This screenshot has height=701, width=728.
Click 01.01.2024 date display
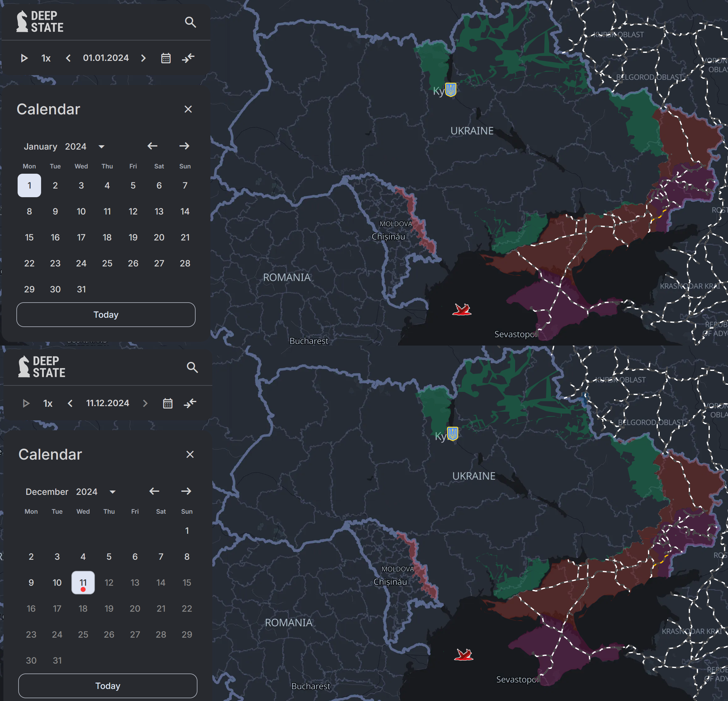pos(106,58)
